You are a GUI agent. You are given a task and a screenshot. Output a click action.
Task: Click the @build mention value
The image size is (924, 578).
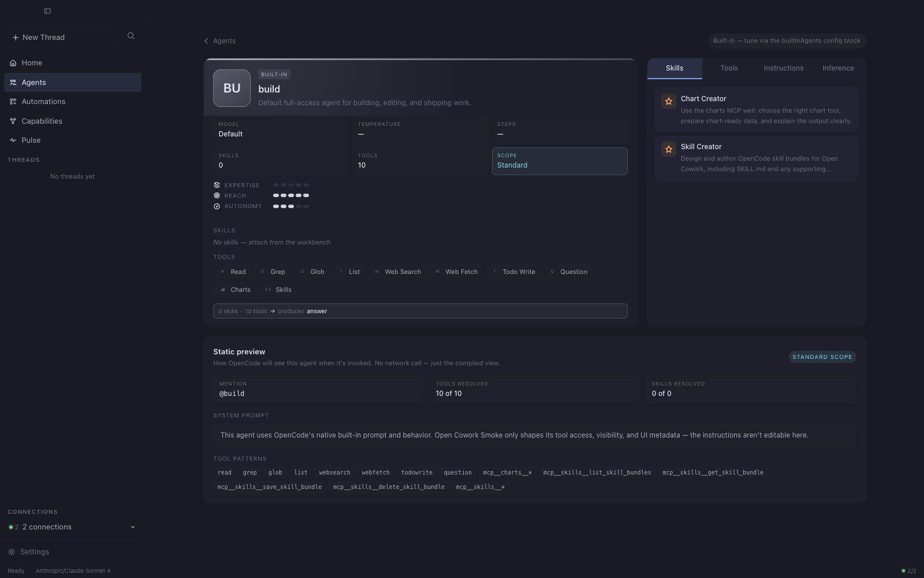pos(232,394)
